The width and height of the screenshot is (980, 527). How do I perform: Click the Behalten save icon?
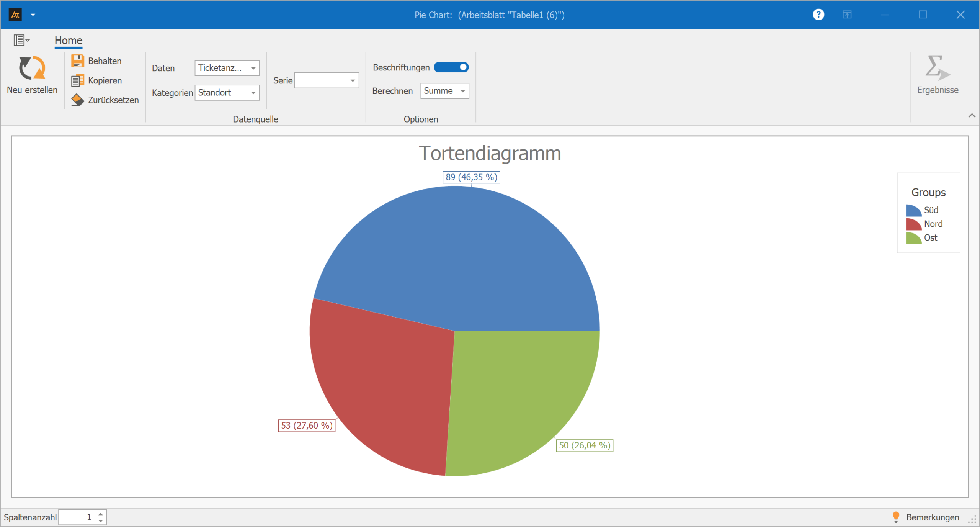point(78,61)
